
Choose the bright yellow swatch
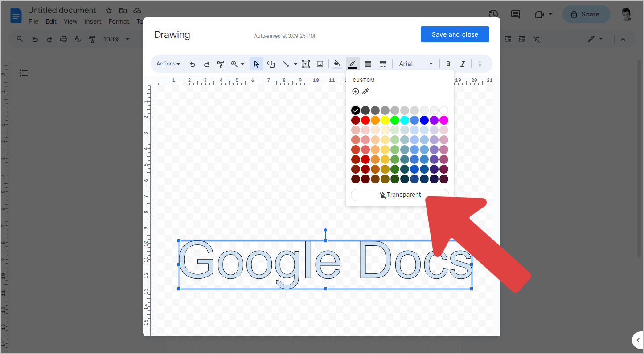[x=385, y=120]
